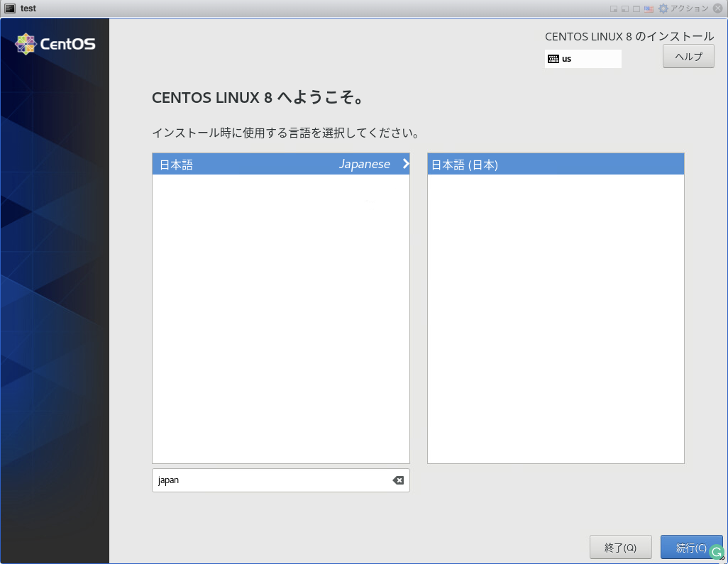Click the medium window scale icon
728x564 pixels.
pos(625,9)
